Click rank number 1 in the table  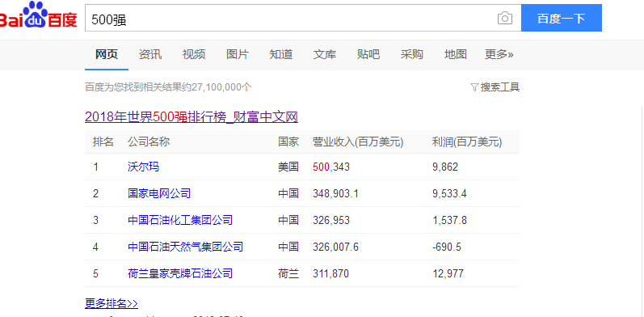pyautogui.click(x=96, y=167)
